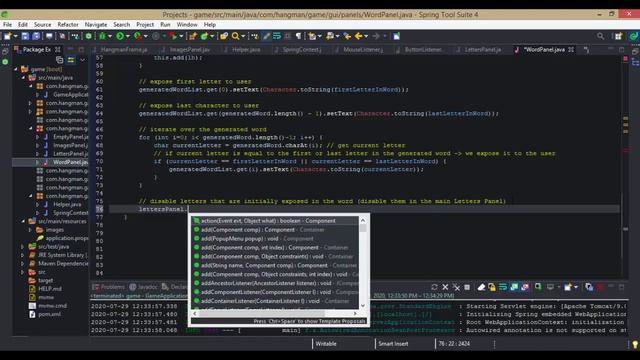
Task: Click the Run with Coverage icon
Action: tap(138, 36)
